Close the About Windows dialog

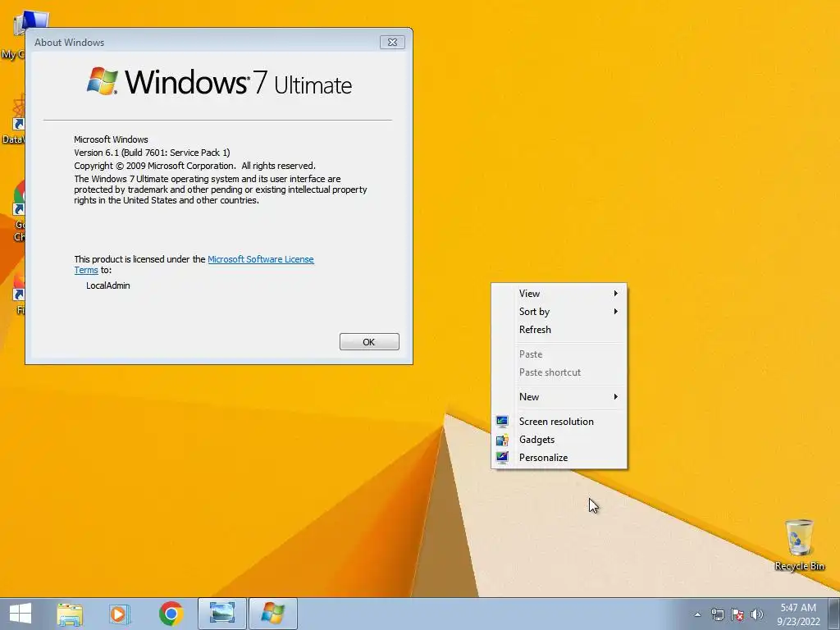point(392,43)
